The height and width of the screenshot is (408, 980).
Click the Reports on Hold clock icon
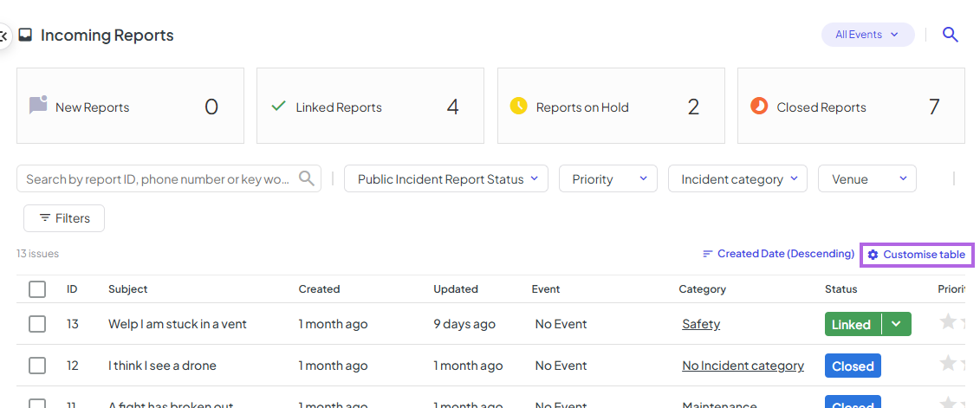(519, 107)
